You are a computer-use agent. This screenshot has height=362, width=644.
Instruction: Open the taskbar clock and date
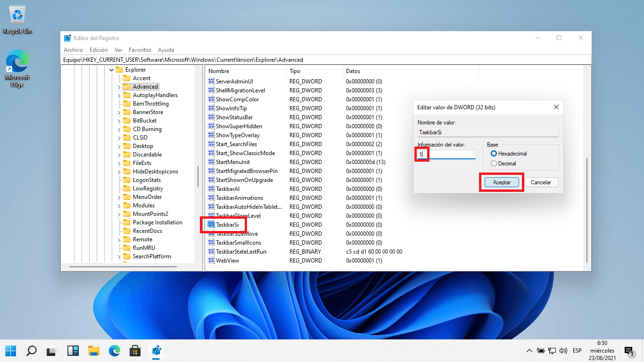[602, 351]
